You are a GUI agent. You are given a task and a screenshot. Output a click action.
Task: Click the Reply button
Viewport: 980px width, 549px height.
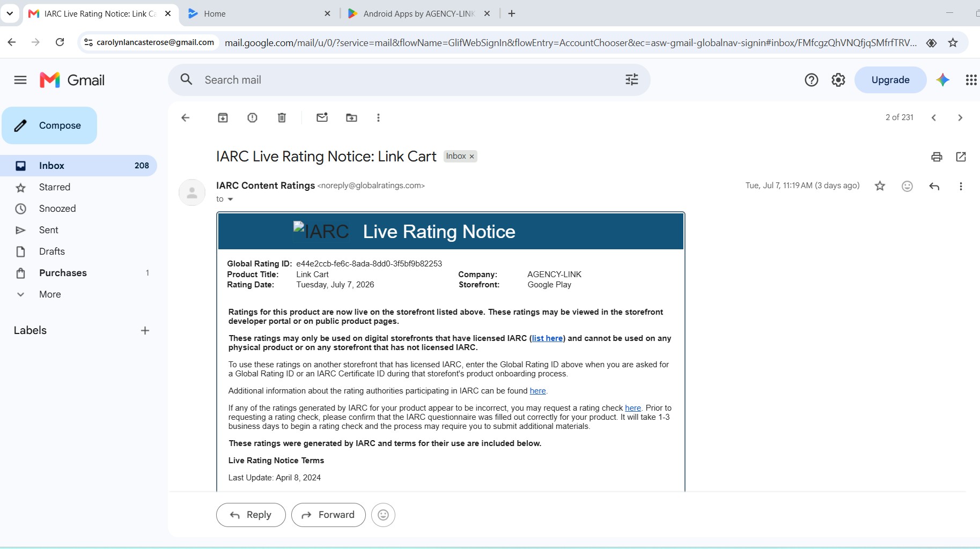(x=250, y=515)
